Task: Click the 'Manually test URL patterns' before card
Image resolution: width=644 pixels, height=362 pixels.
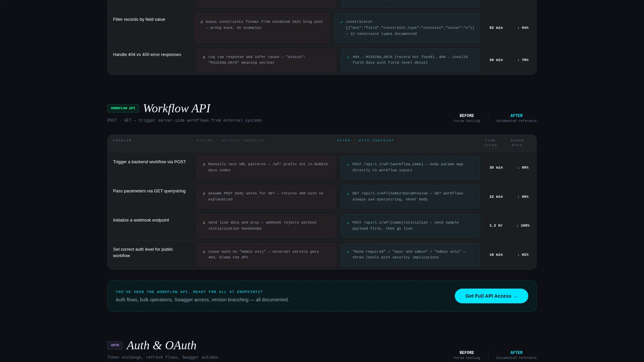Action: point(266,168)
